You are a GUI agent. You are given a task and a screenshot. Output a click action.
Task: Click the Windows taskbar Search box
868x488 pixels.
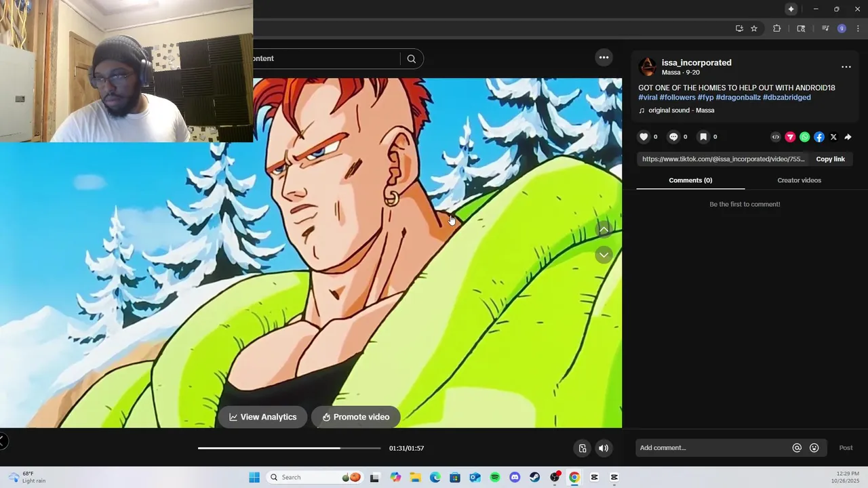315,477
